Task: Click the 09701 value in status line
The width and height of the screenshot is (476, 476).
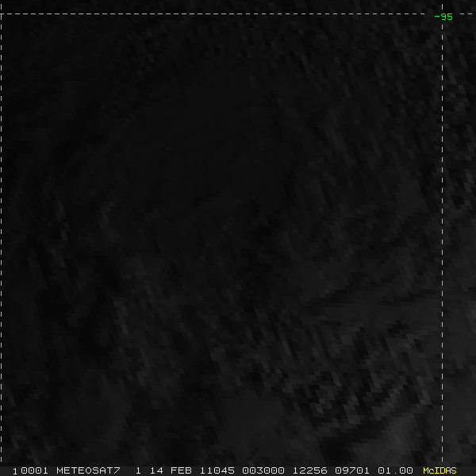Action: pyautogui.click(x=352, y=470)
